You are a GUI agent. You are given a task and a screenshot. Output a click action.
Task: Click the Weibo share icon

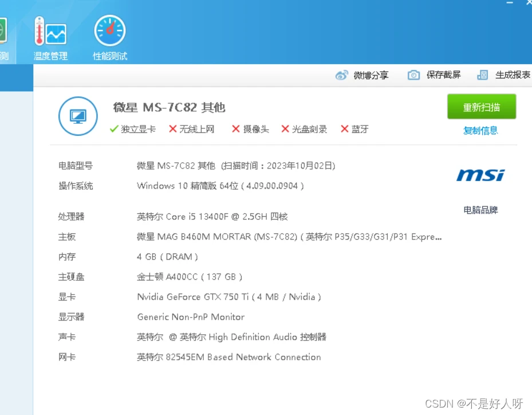341,75
